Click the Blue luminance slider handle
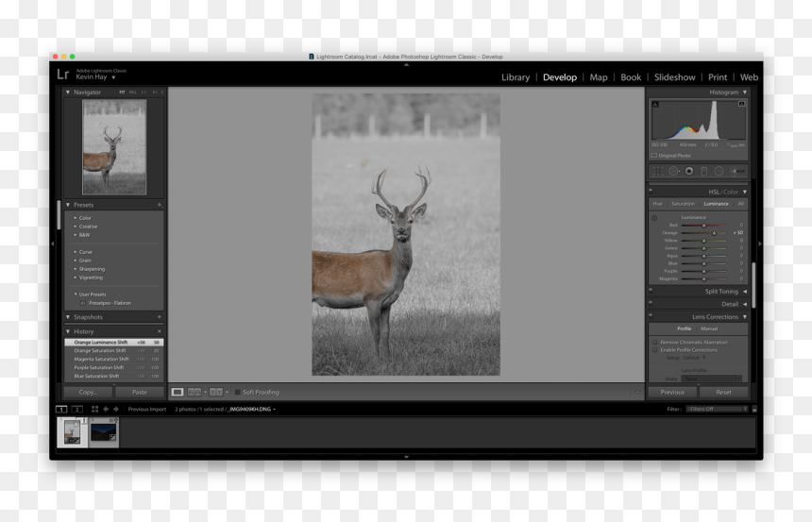Image resolution: width=812 pixels, height=522 pixels. [703, 263]
